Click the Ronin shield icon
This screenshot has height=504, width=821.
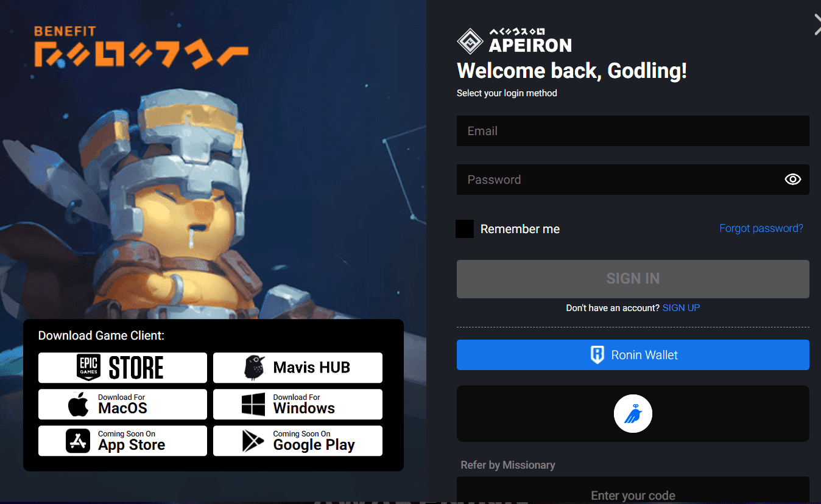[597, 355]
